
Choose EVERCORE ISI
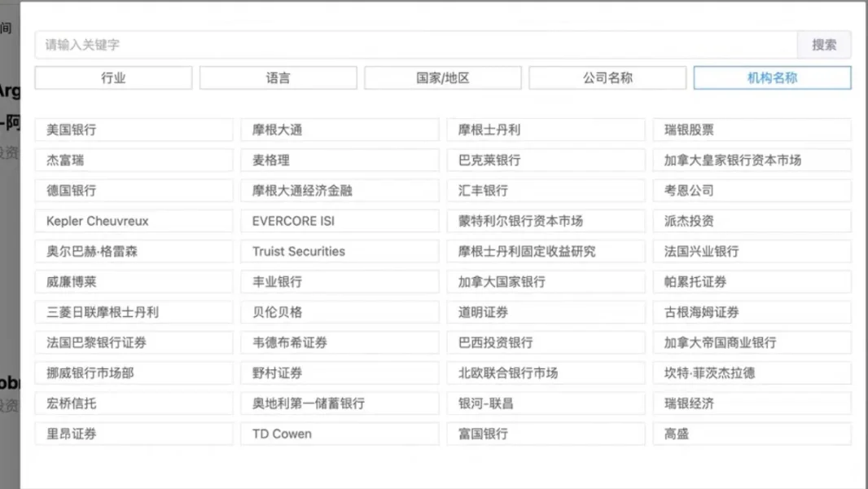tap(340, 222)
